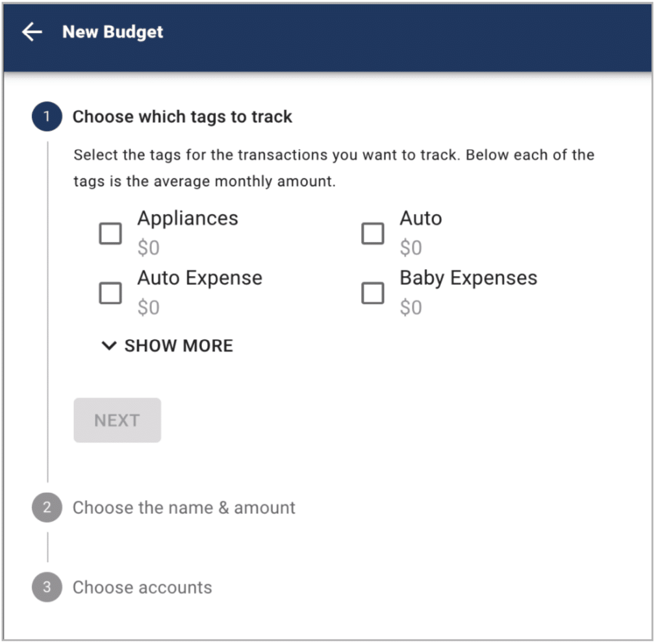Click the step 3 grey circle
656x644 pixels.
[x=47, y=588]
